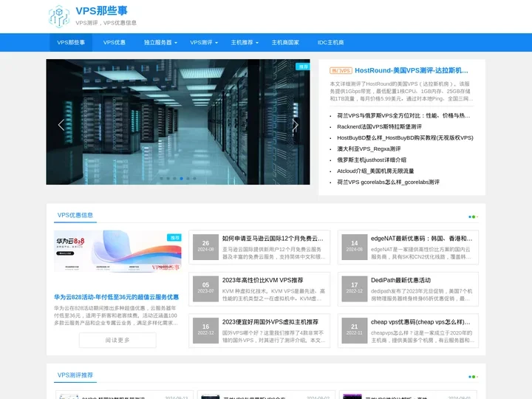Click the 推荐 badge on 华为云 thumbnail
The height and width of the screenshot is (399, 532).
pos(174,237)
